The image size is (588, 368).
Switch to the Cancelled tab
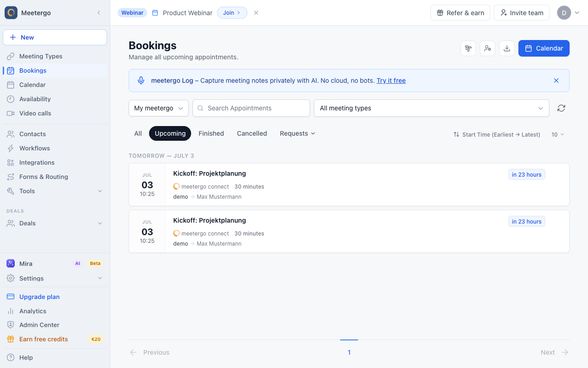(x=252, y=133)
